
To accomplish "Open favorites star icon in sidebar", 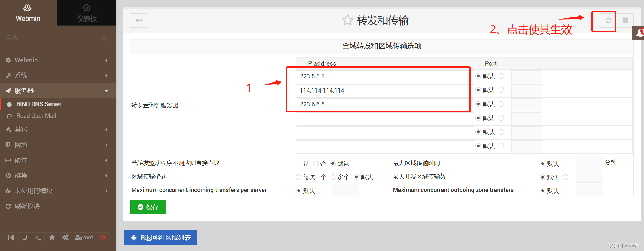I will pos(52,237).
